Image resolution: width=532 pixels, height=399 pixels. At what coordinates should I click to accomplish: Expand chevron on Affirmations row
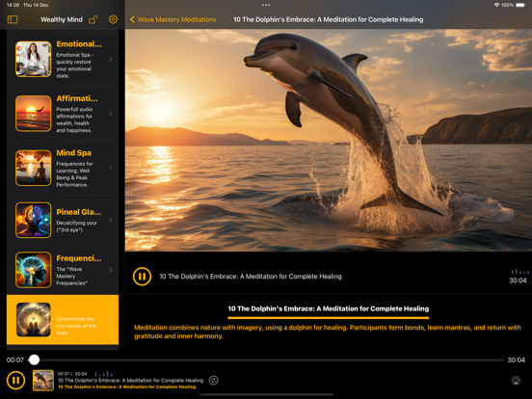(111, 114)
